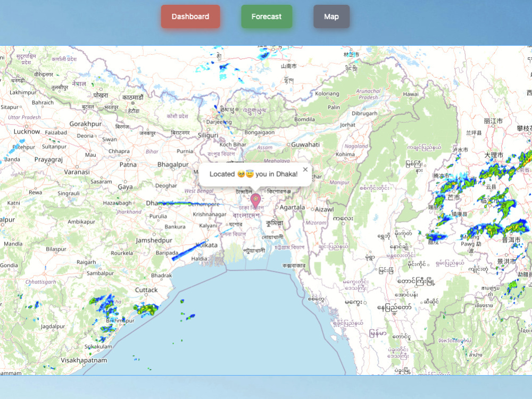Screen dimensions: 532x399
Task: Click the Aizawl city label
Action: coord(325,209)
